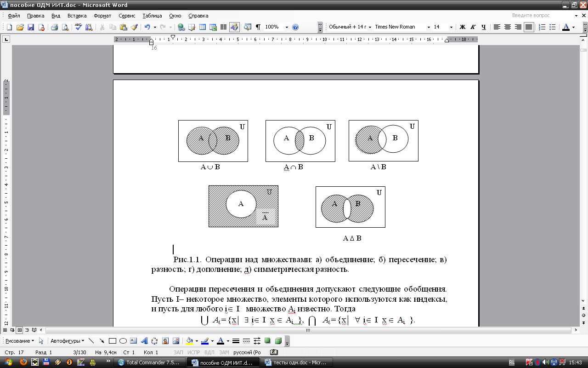The image size is (588, 368).
Task: Choose Select Objects pointer
Action: (x=41, y=341)
